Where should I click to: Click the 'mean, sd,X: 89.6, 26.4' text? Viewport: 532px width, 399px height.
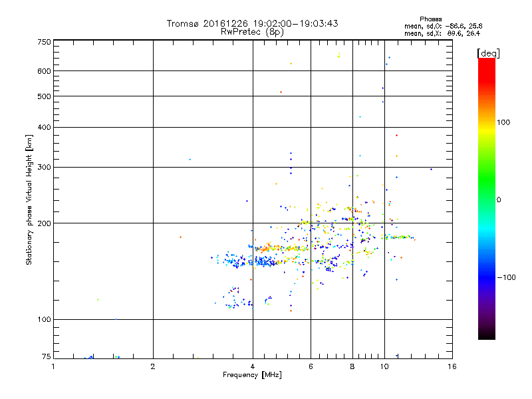click(442, 33)
